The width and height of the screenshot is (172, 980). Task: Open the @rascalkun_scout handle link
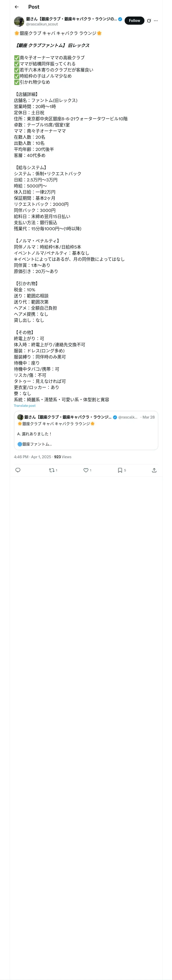point(42,24)
